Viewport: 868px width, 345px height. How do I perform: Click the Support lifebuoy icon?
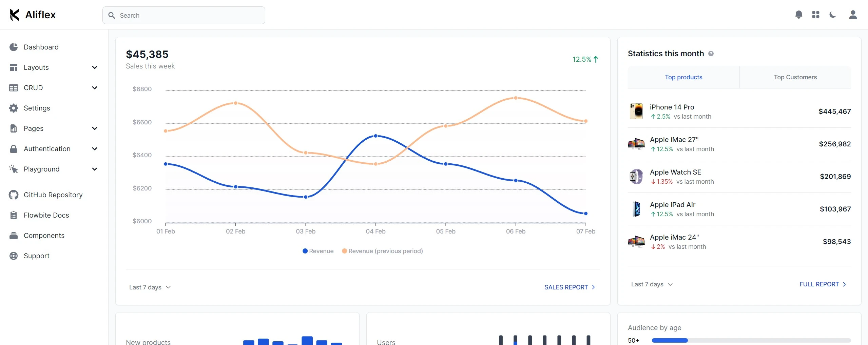[14, 256]
